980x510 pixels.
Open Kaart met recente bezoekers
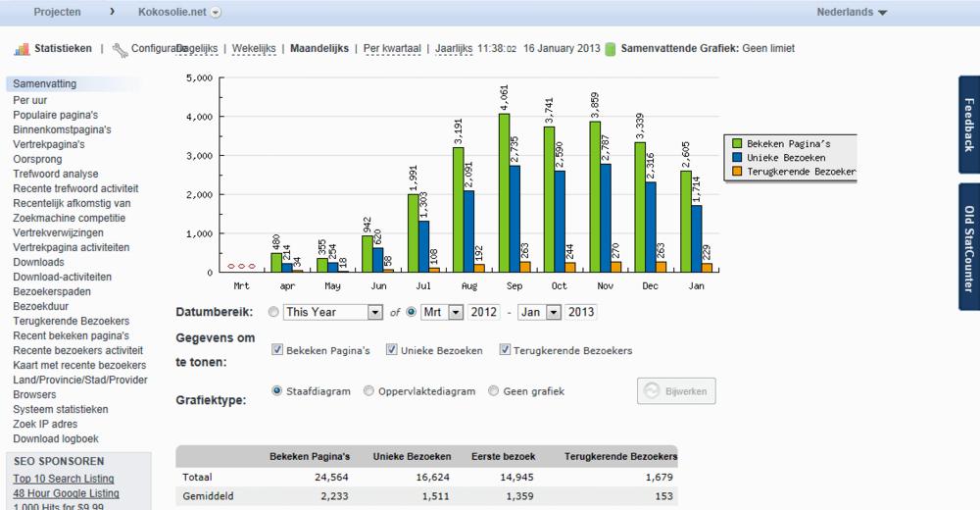79,365
